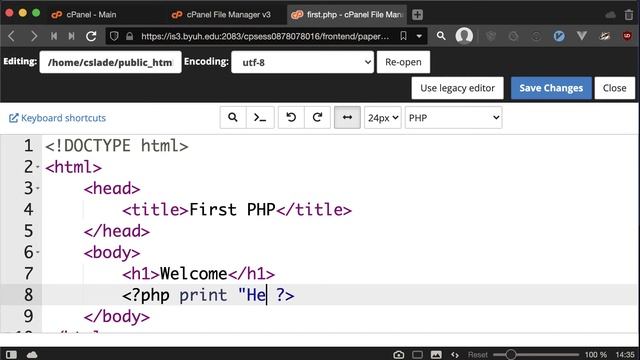Redo the last edit
This screenshot has height=360, width=640.
click(x=317, y=118)
